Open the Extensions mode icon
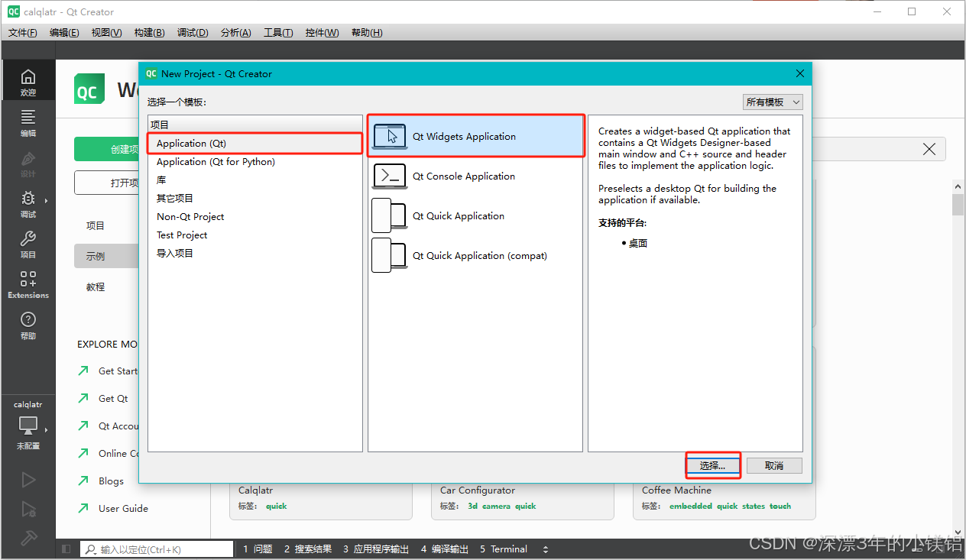Image resolution: width=966 pixels, height=560 pixels. pos(28,283)
